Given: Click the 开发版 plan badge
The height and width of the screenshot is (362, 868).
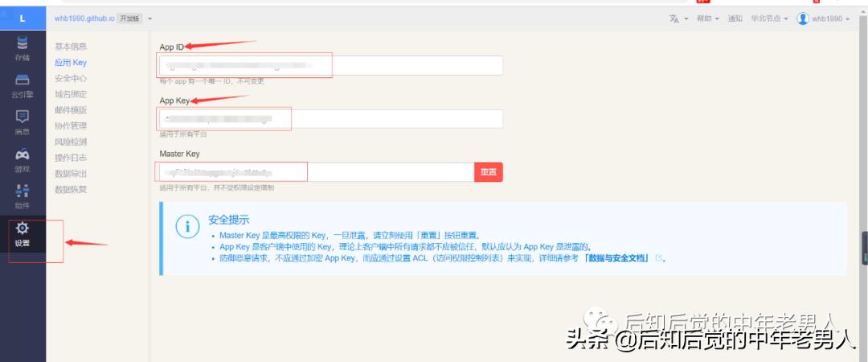Looking at the screenshot, I should click(x=129, y=19).
